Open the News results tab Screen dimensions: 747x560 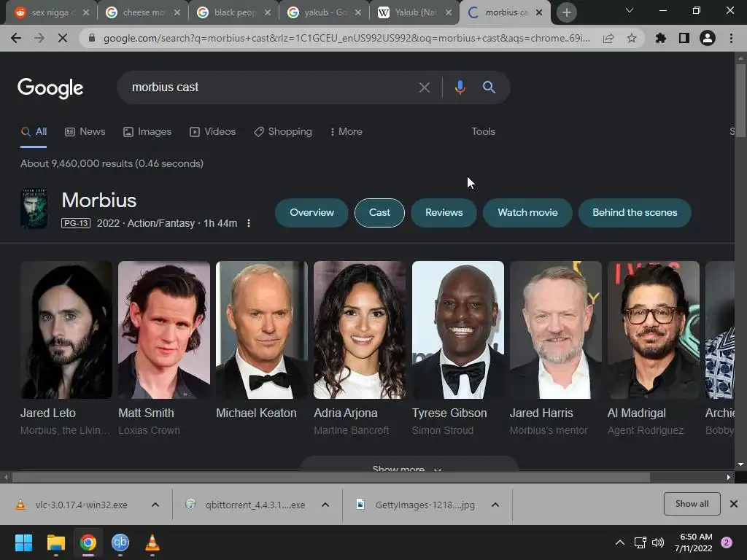[85, 132]
